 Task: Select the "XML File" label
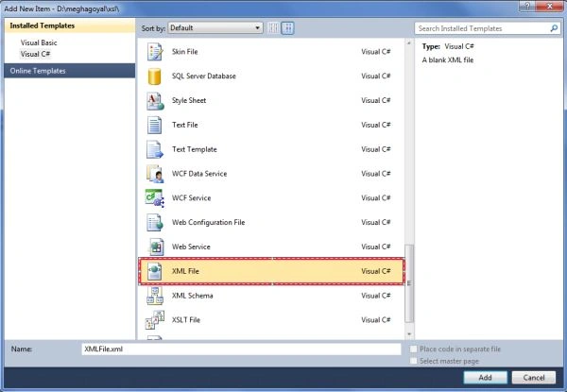coord(185,271)
